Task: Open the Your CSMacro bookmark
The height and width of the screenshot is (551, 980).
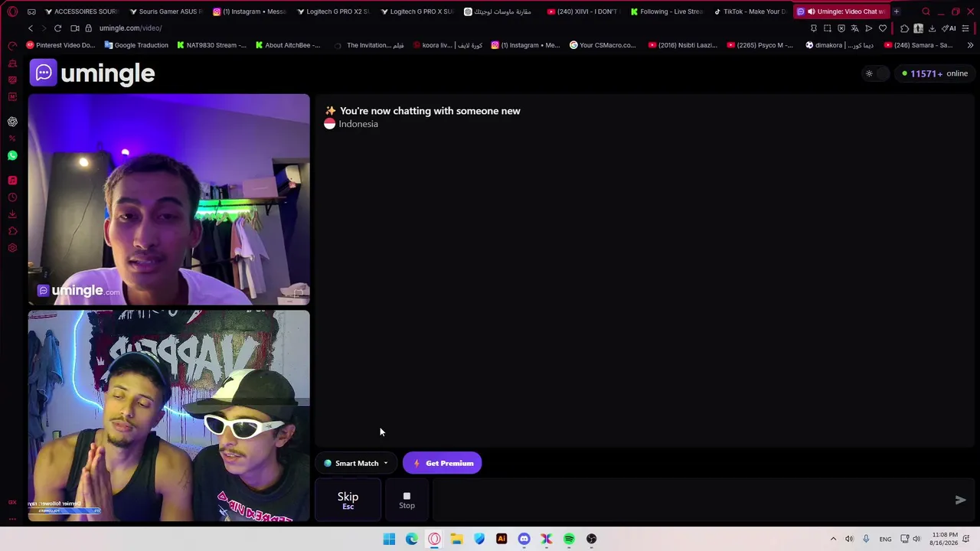Action: 603,45
